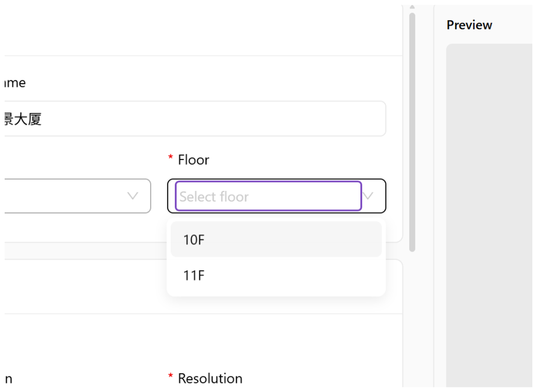The width and height of the screenshot is (537, 392).
Task: Click the red asterisk beside Floor
Action: click(171, 158)
